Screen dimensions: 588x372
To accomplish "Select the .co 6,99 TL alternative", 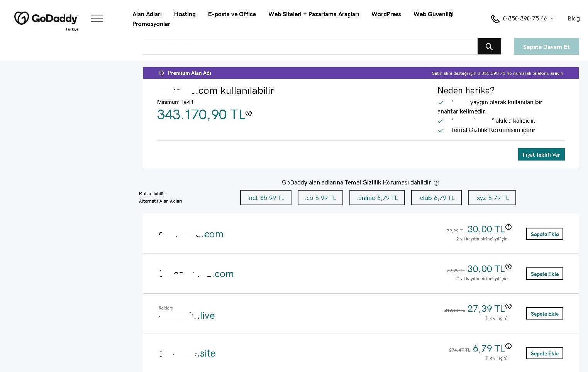I will tap(320, 198).
